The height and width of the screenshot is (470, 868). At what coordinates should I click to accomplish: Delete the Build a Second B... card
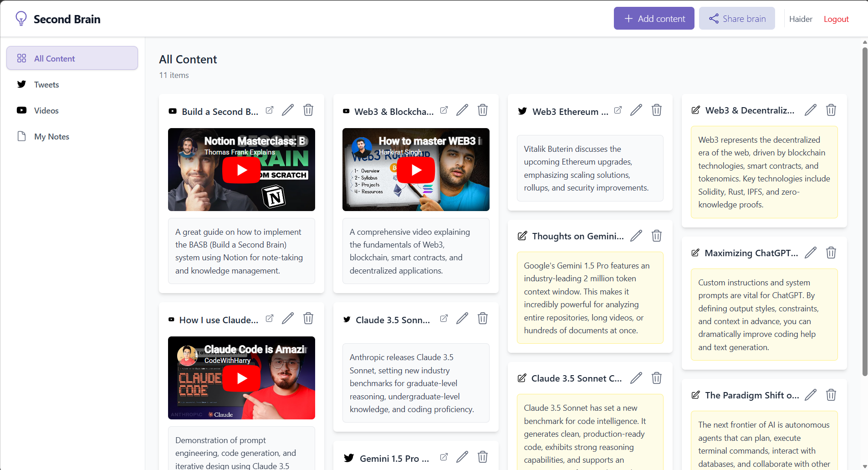point(308,110)
